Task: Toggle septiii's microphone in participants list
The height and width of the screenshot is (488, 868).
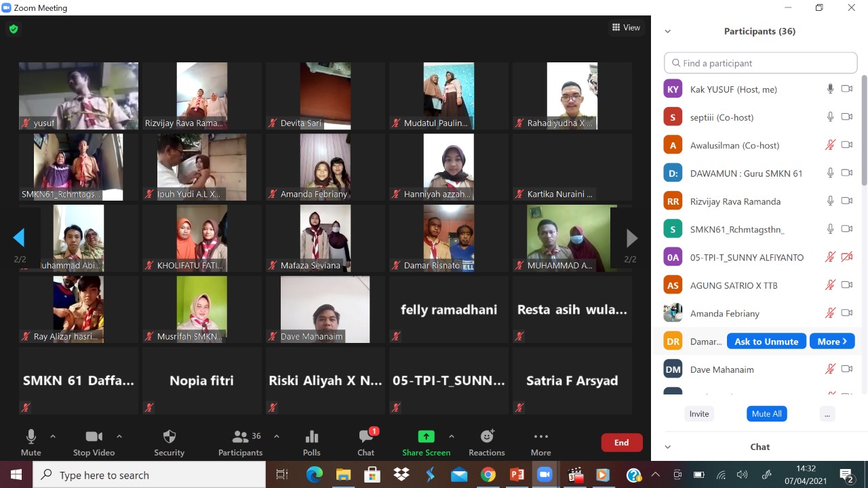Action: pos(830,117)
